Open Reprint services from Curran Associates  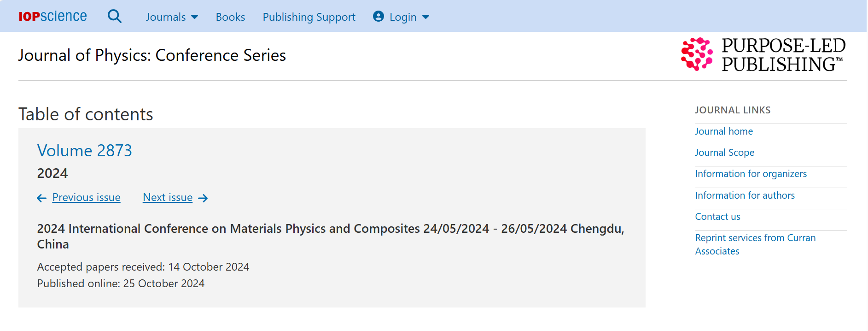pyautogui.click(x=756, y=244)
